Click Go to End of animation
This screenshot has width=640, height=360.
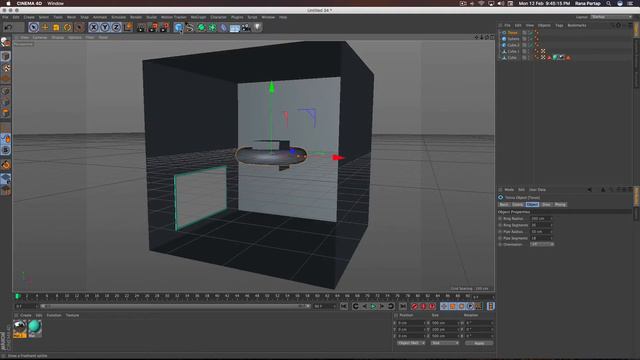(402, 306)
